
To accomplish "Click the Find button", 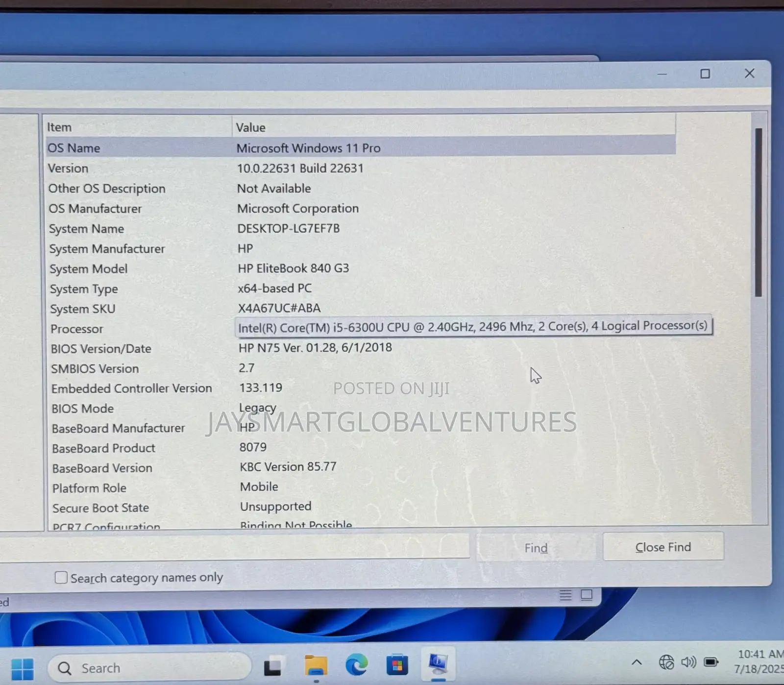I will pyautogui.click(x=536, y=547).
